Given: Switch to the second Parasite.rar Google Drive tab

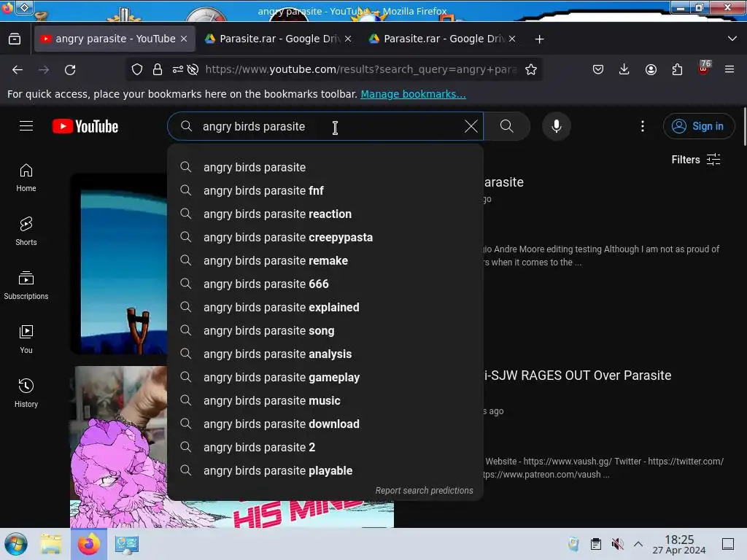Looking at the screenshot, I should 443,39.
